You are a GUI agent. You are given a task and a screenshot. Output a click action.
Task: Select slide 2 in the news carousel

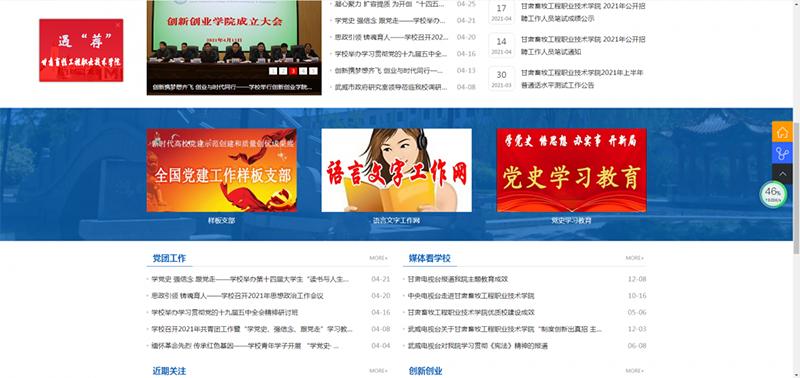[283, 71]
